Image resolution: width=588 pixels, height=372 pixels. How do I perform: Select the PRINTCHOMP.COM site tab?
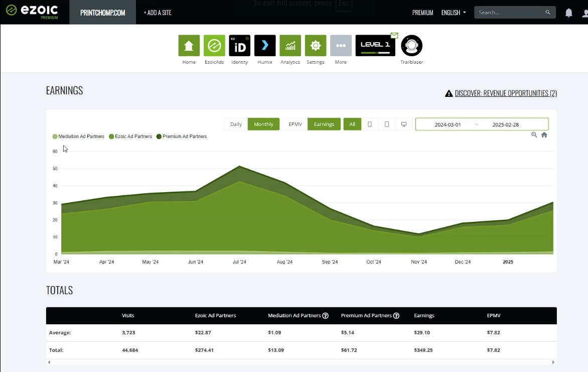point(103,13)
